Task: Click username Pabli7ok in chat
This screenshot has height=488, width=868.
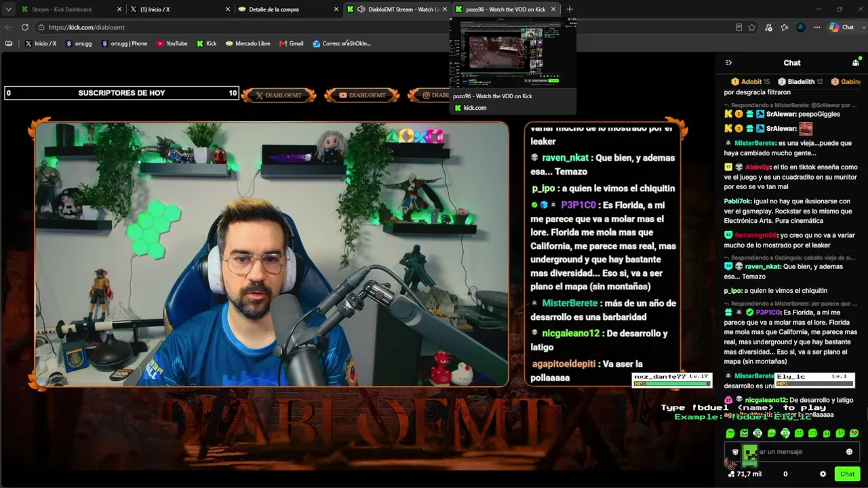Action: [738, 201]
